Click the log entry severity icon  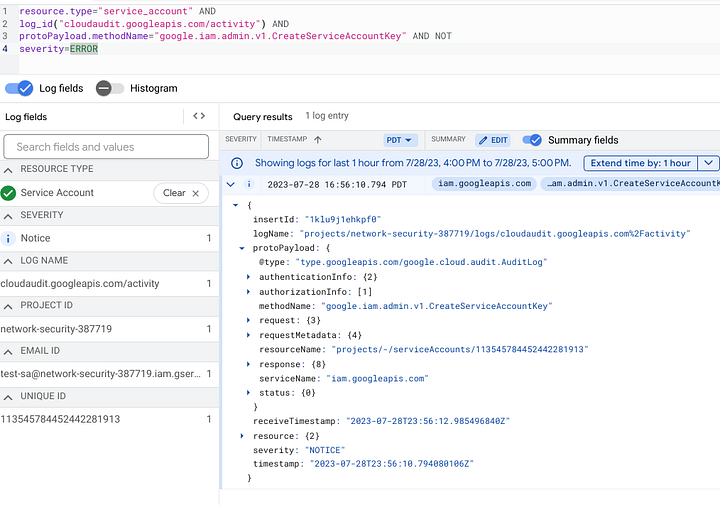249,184
